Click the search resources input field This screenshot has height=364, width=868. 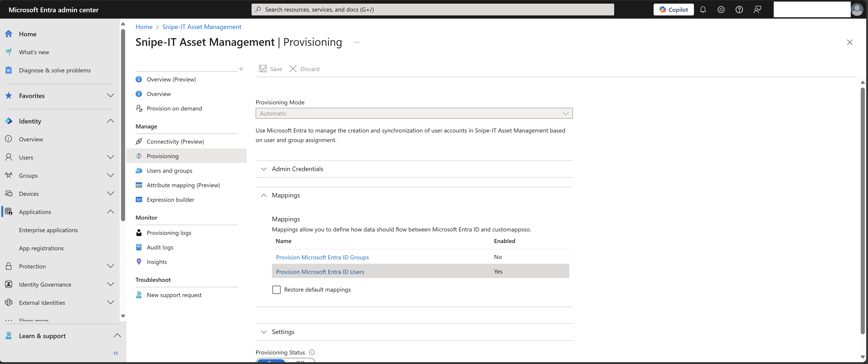coord(432,10)
